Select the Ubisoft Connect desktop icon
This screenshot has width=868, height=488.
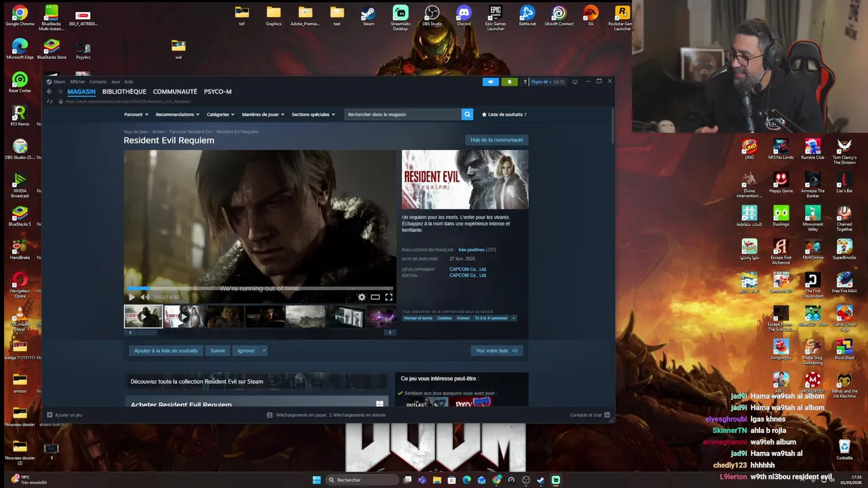point(559,16)
